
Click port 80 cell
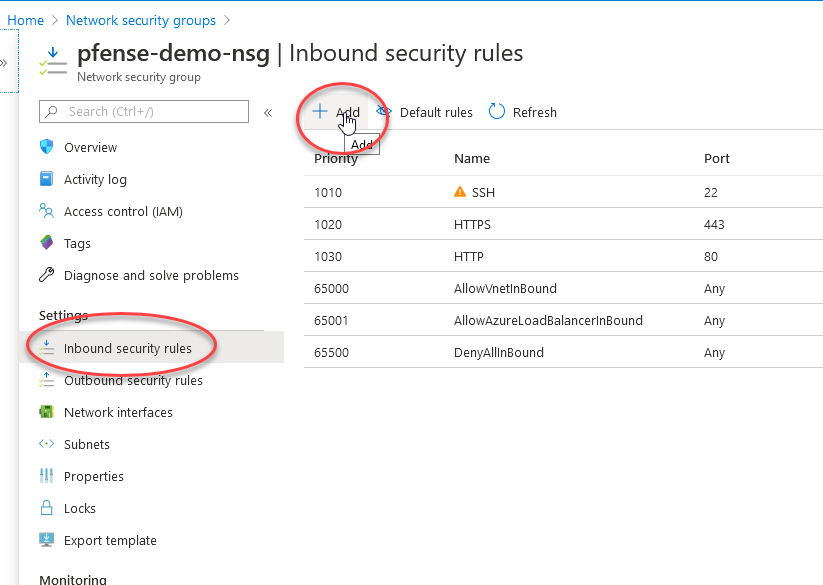[711, 257]
